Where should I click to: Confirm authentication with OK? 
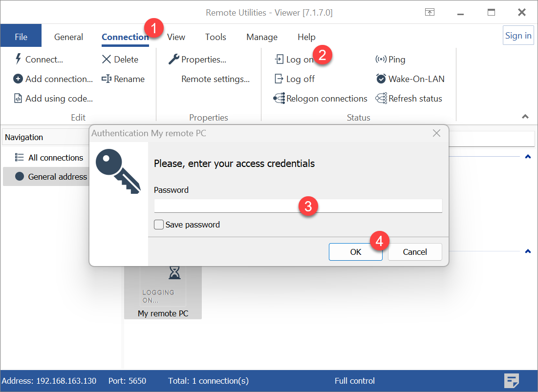(355, 251)
